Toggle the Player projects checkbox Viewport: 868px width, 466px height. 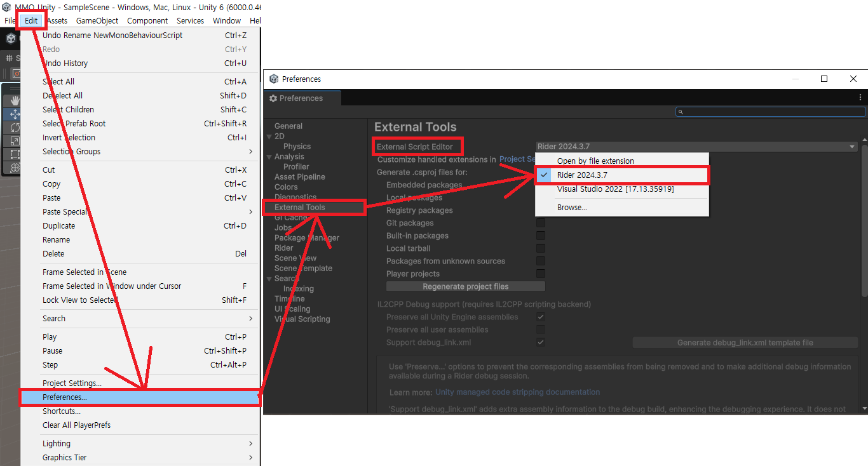[x=541, y=274]
